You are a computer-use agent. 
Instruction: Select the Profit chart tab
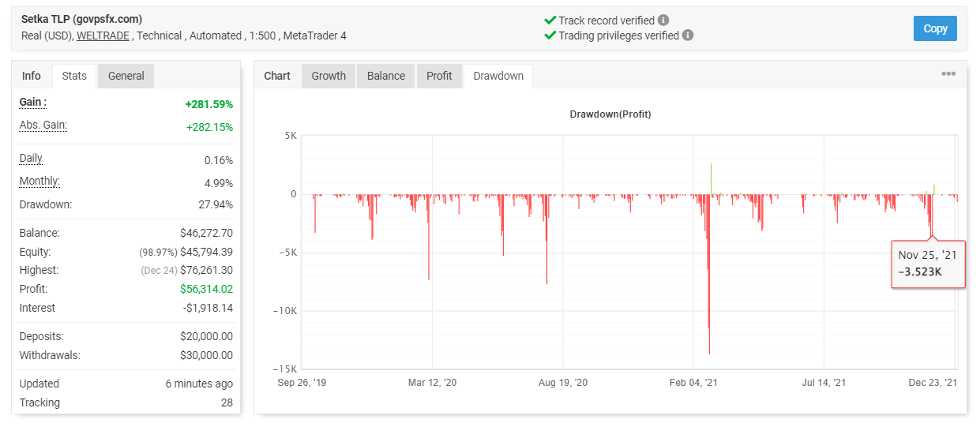439,76
